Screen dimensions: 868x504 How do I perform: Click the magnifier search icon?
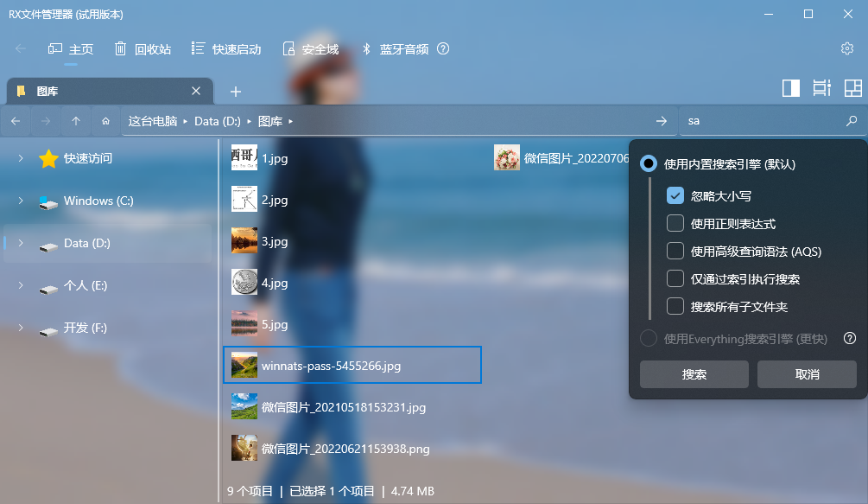coord(852,121)
